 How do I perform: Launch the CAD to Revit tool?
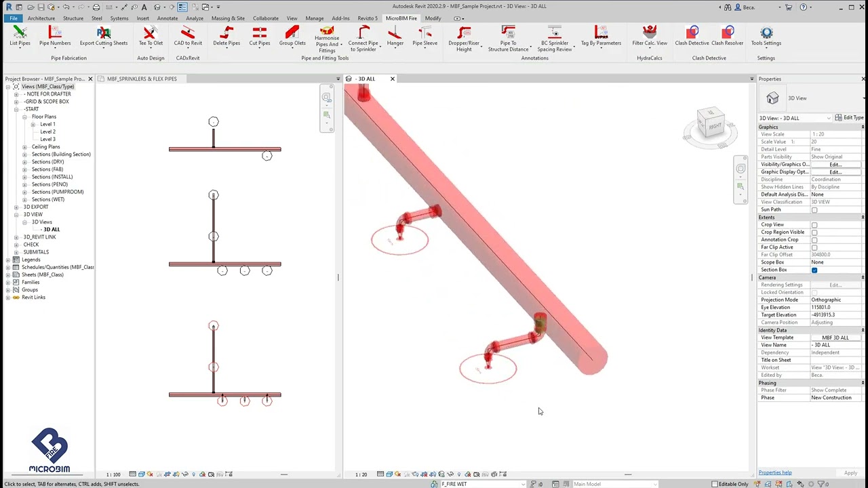188,37
